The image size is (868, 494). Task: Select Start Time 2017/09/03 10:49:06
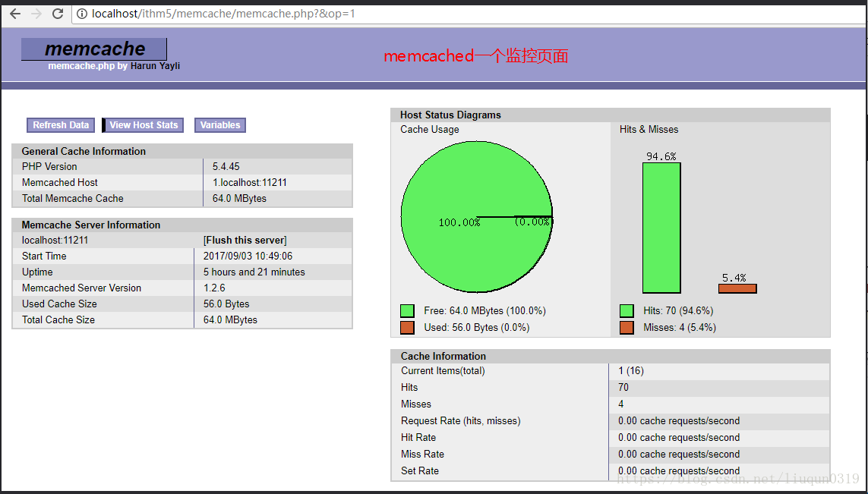point(248,256)
